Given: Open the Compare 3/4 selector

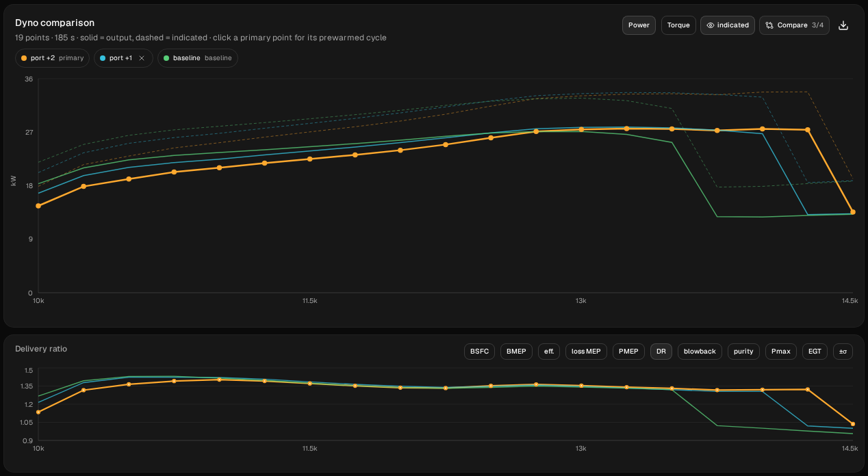Looking at the screenshot, I should 795,25.
